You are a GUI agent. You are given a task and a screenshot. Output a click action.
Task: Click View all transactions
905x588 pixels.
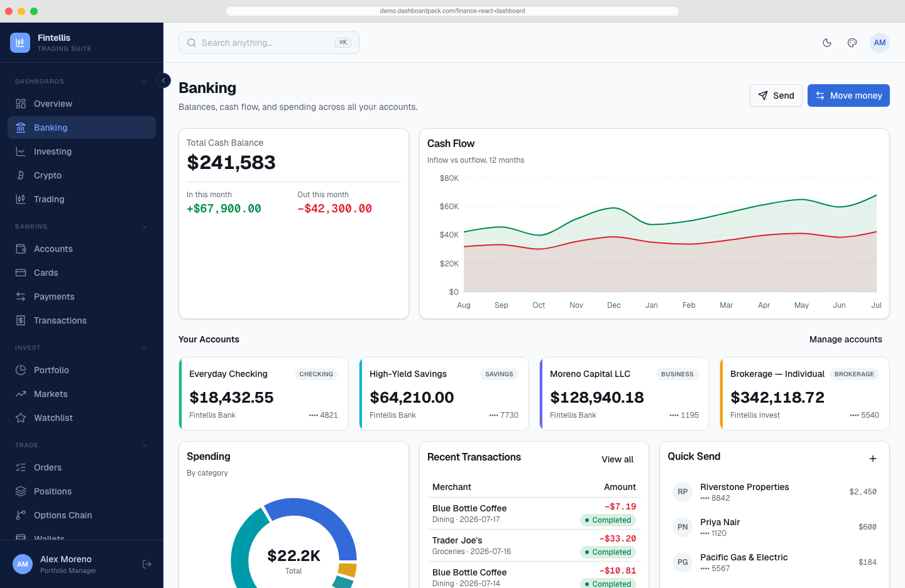pyautogui.click(x=617, y=459)
